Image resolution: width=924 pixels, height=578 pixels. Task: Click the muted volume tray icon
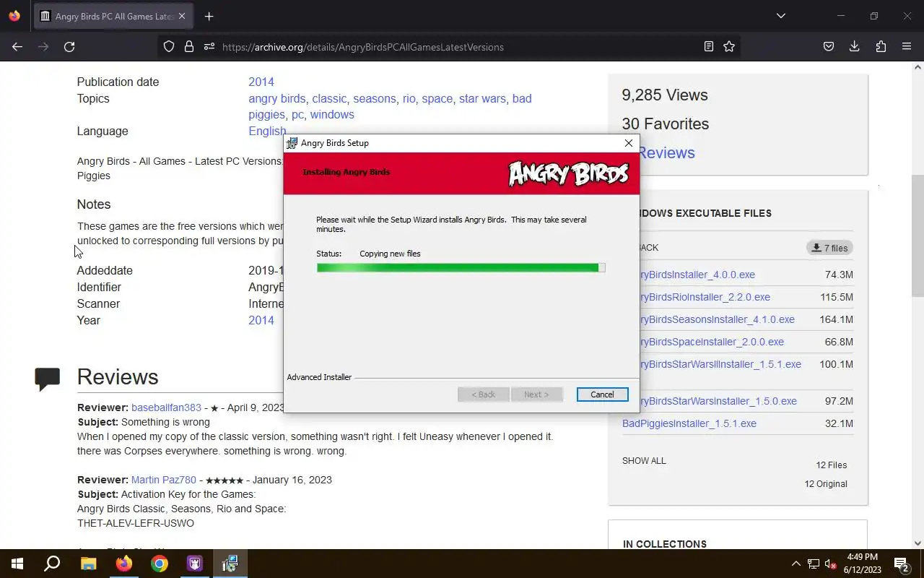[x=831, y=564]
